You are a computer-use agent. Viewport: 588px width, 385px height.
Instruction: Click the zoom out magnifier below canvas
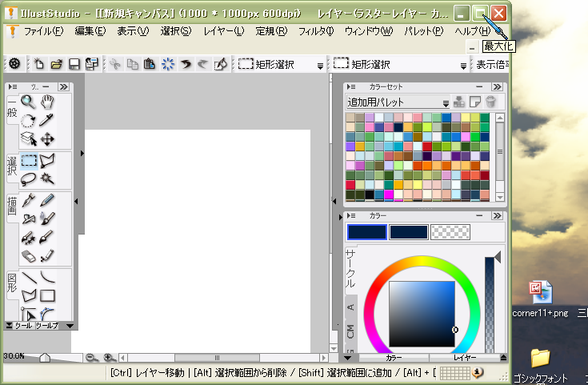(90, 358)
